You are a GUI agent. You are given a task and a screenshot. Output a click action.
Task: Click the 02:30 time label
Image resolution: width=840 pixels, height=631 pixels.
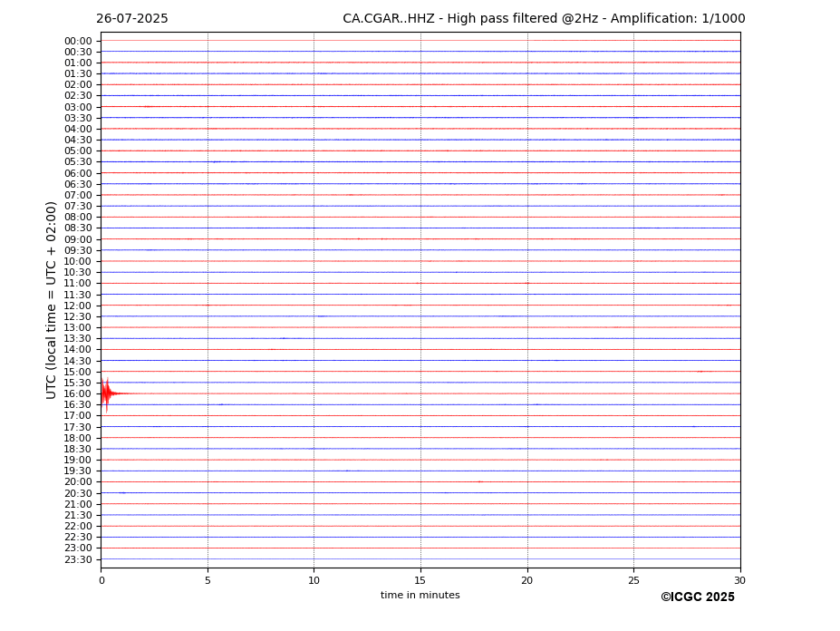click(x=78, y=96)
